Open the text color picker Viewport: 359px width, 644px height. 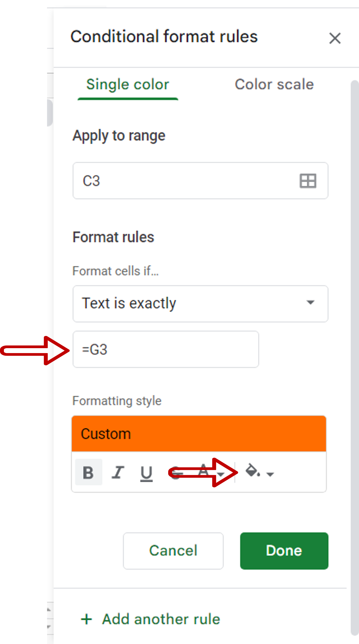coord(204,473)
